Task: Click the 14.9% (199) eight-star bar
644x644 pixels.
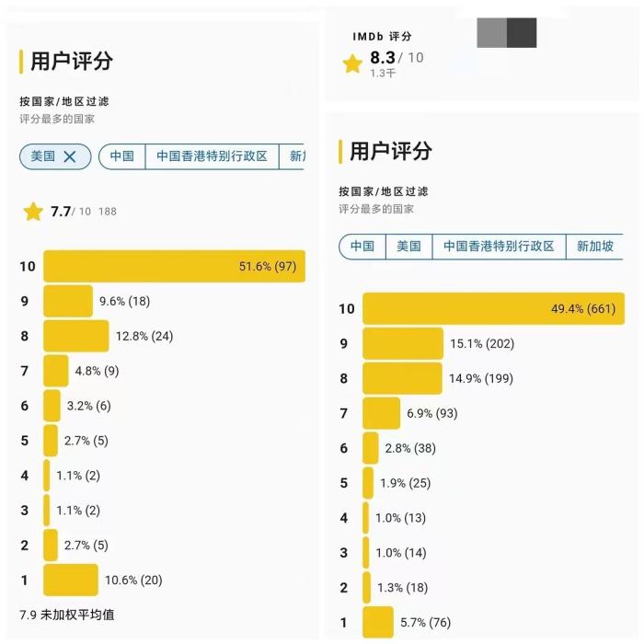Action: click(402, 378)
